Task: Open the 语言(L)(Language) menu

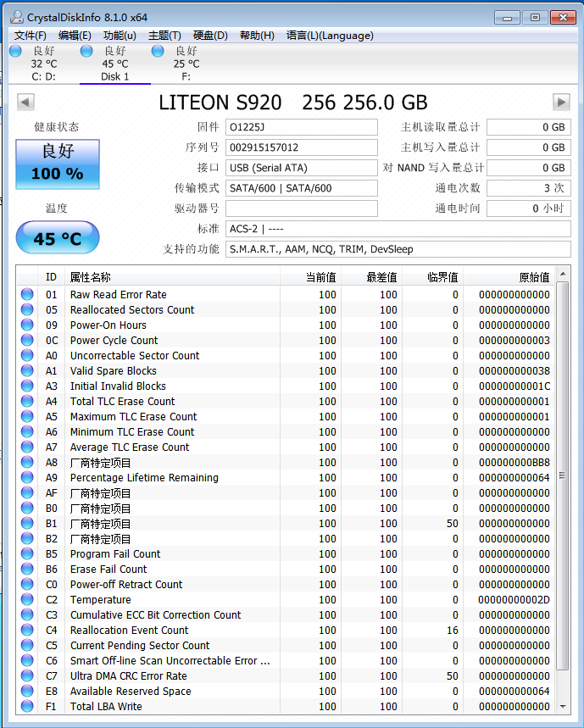Action: coord(330,36)
